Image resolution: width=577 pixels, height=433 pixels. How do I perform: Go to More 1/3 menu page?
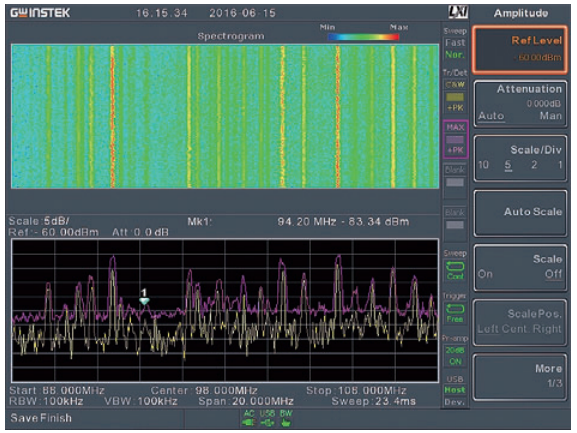[x=520, y=377]
